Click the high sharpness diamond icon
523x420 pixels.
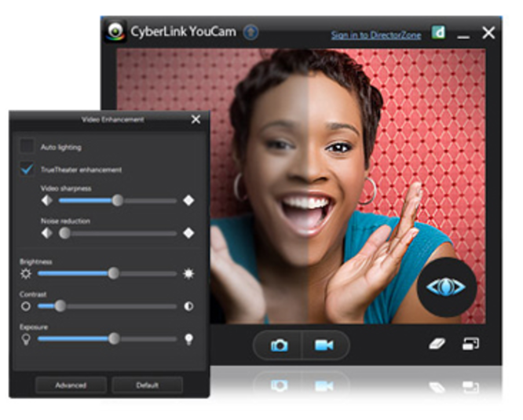188,200
